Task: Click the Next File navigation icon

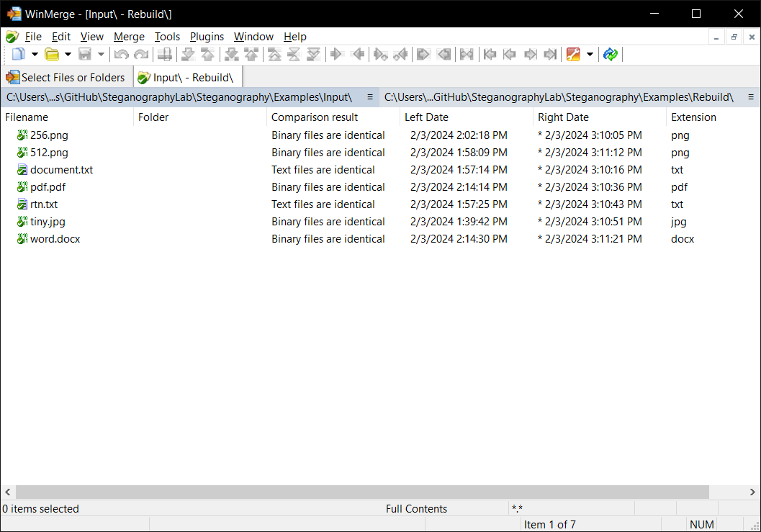Action: pos(530,55)
